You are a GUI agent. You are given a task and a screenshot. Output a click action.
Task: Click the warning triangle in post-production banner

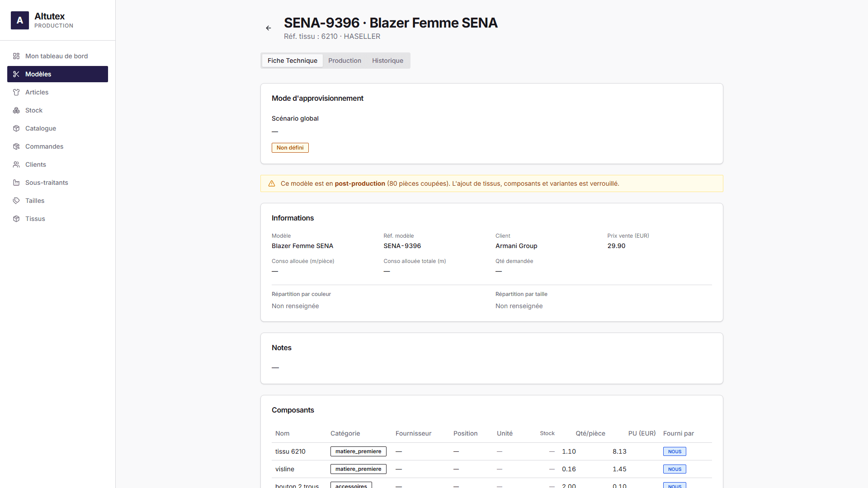click(x=272, y=183)
